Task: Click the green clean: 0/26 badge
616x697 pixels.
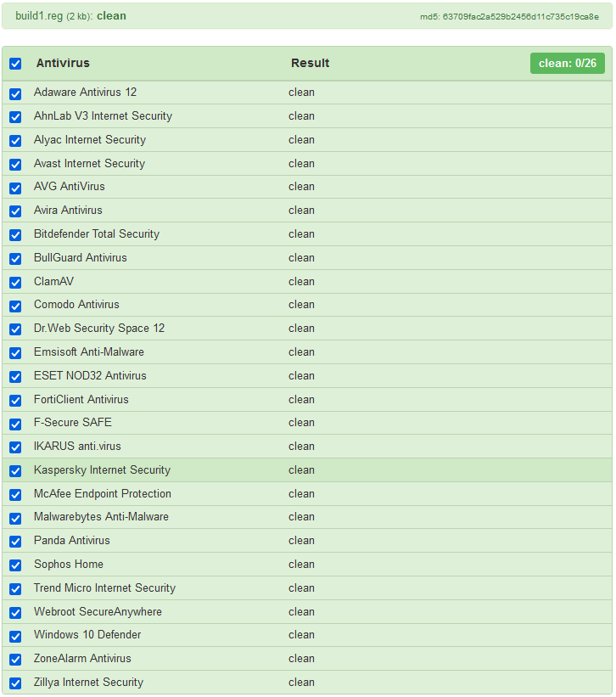Action: pyautogui.click(x=567, y=64)
